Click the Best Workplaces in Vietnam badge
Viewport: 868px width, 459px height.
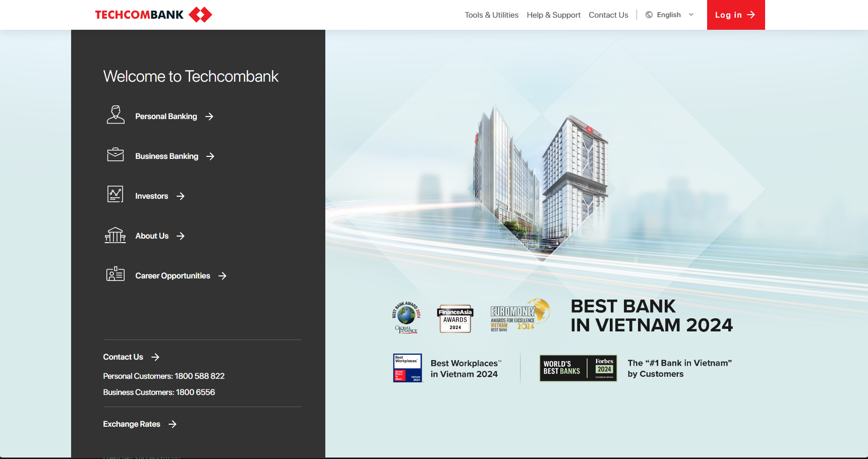pyautogui.click(x=408, y=368)
